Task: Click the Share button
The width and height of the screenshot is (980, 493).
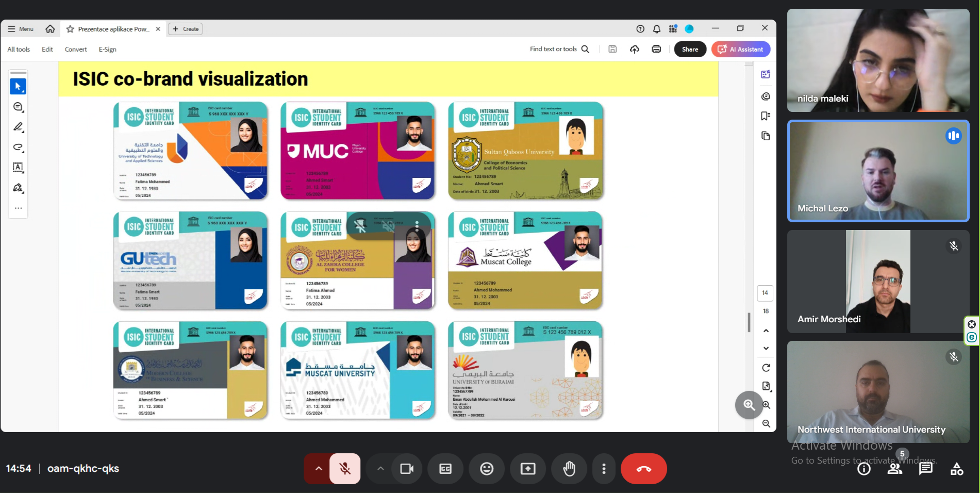Action: [690, 49]
